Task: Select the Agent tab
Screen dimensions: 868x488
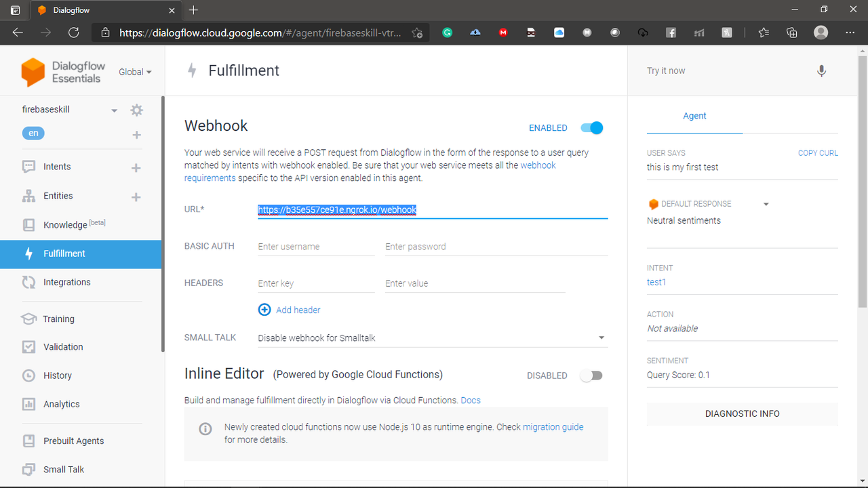Action: tap(694, 116)
